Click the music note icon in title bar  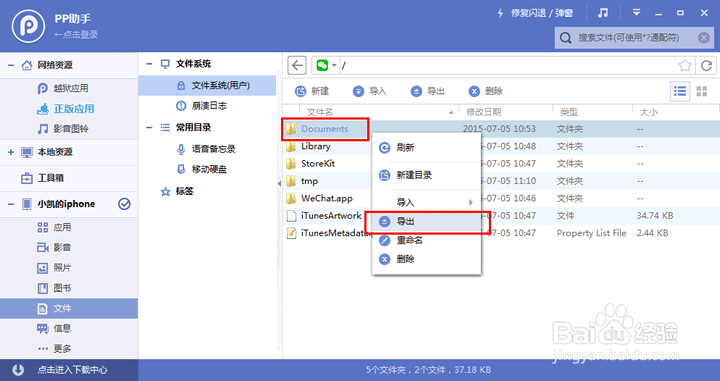(x=603, y=13)
